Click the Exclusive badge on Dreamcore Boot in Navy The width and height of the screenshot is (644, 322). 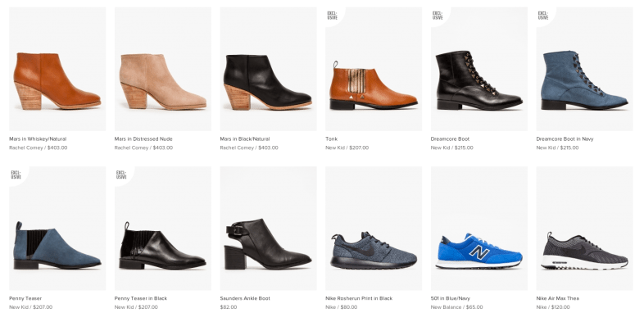[543, 16]
